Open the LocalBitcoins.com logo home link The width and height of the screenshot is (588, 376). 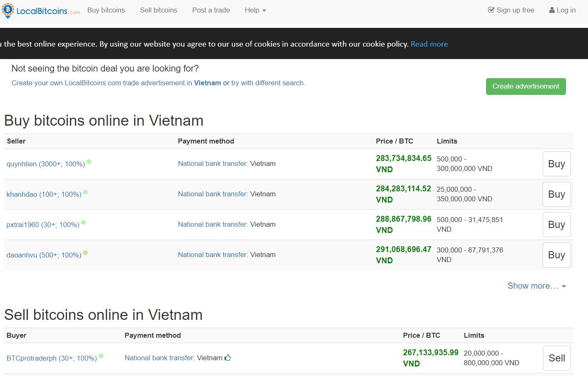point(41,10)
